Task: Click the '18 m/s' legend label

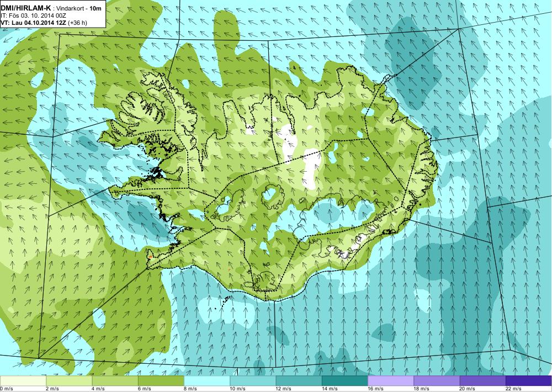Action: coord(421,389)
